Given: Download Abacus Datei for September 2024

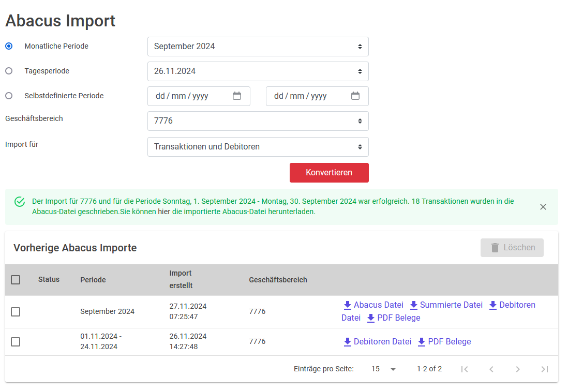Looking at the screenshot, I should [373, 305].
